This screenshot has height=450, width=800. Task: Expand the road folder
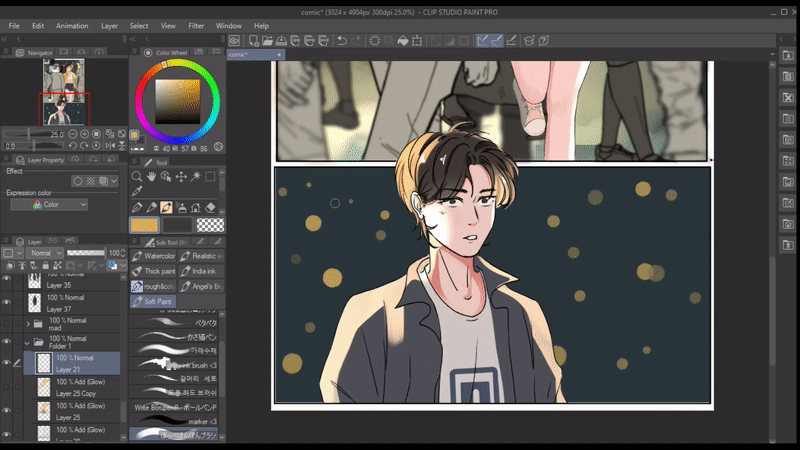(x=29, y=324)
